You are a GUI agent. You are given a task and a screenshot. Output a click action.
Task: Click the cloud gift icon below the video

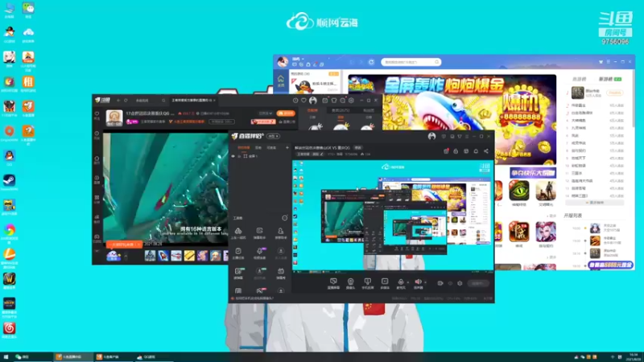coord(114,256)
